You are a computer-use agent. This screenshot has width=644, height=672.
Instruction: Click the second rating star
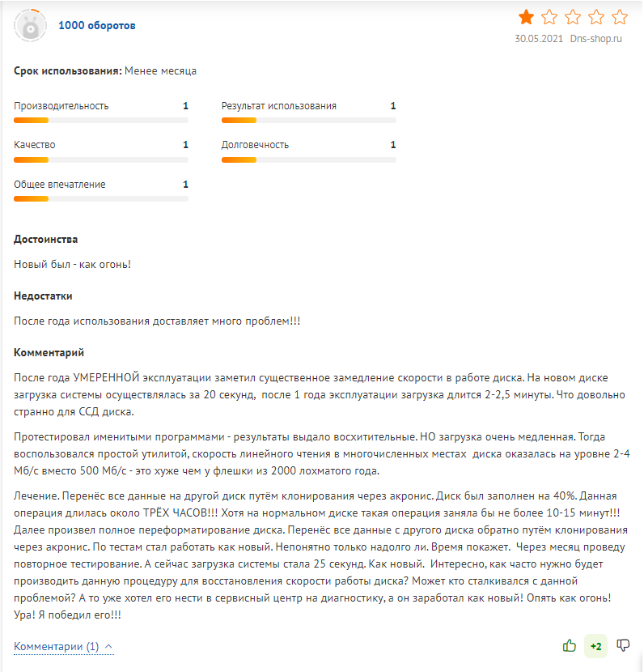click(x=549, y=17)
